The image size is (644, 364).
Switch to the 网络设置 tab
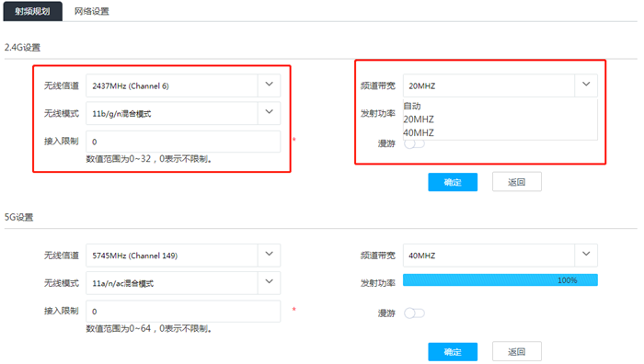pyautogui.click(x=92, y=11)
